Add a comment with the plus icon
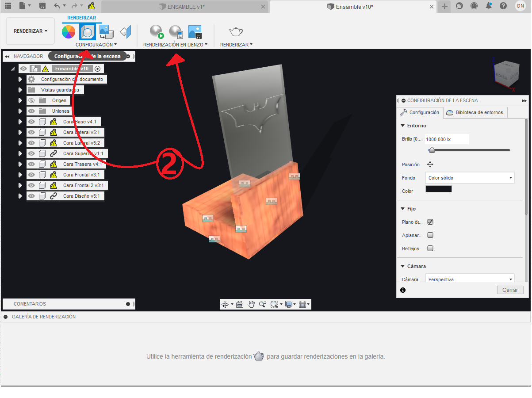This screenshot has height=398, width=532. click(x=128, y=304)
